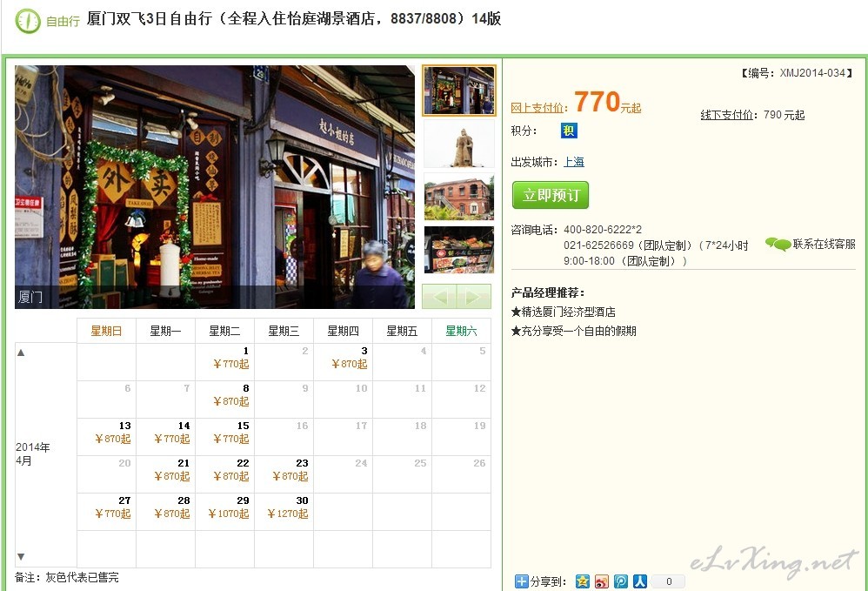Click the 星期三 column header
The width and height of the screenshot is (868, 591).
pos(284,331)
